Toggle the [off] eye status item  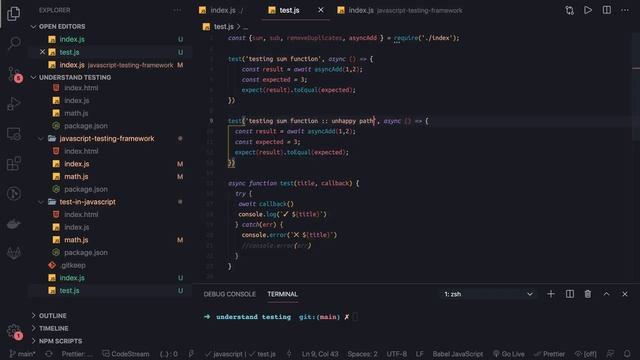585,354
